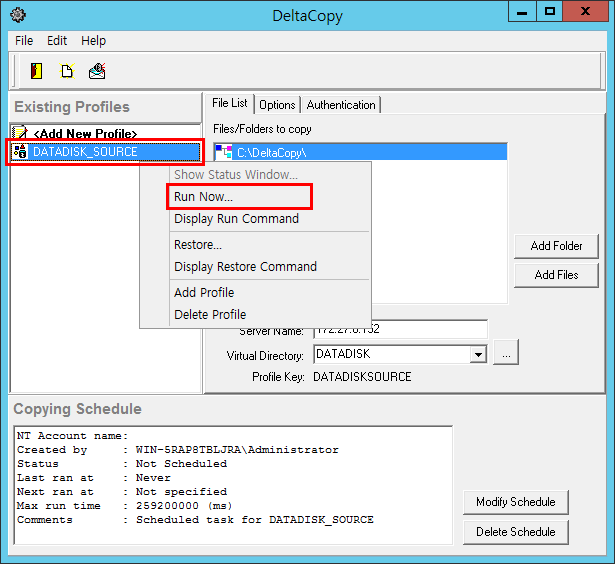Choose Run Now... from context menu
615x564 pixels.
pos(203,197)
